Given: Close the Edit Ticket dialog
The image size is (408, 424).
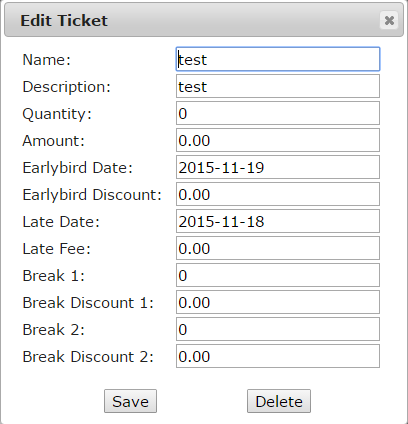Looking at the screenshot, I should (389, 20).
